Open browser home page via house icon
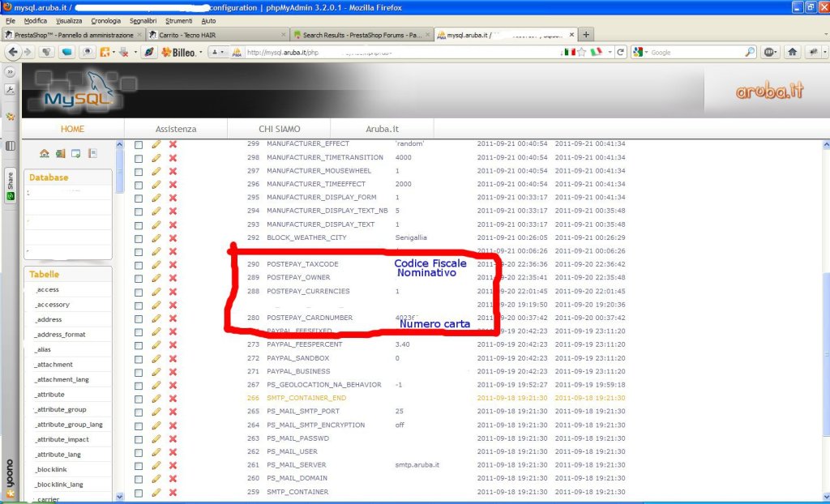 [792, 52]
